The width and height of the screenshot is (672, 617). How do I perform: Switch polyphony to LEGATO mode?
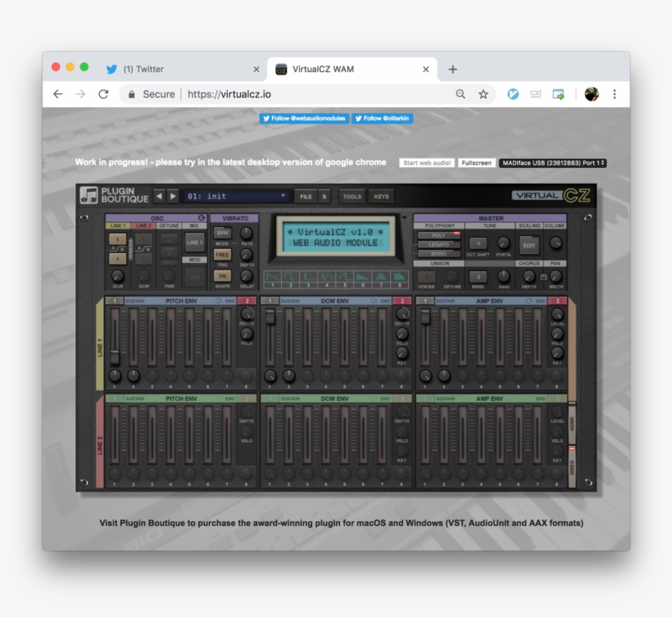click(440, 245)
